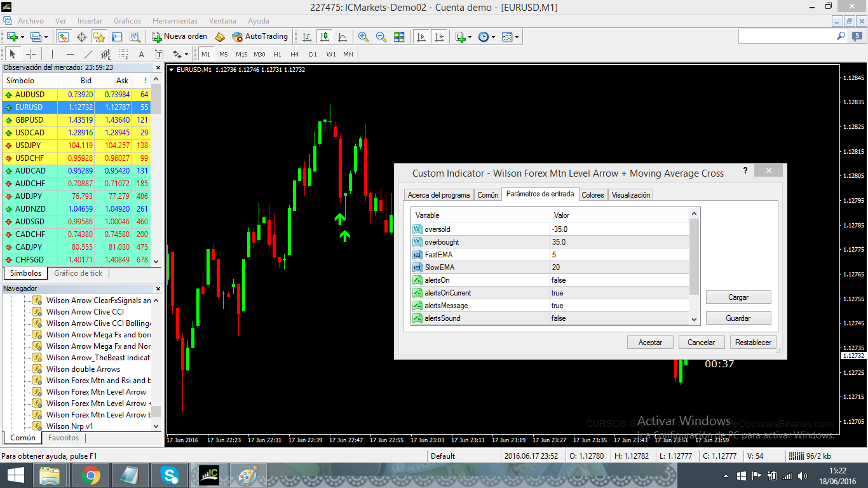Open the Archivo menu
This screenshot has height=488, width=868.
31,21
